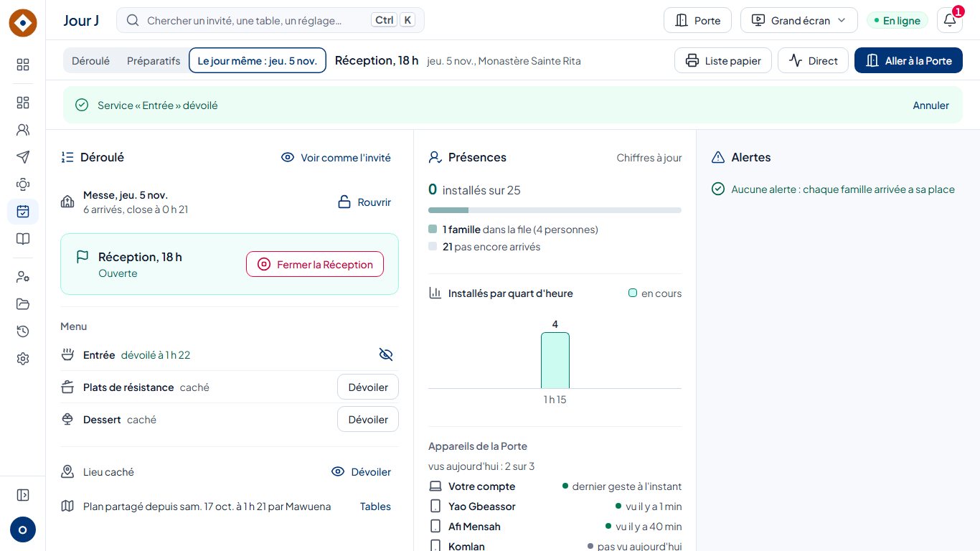Screen dimensions: 980x551
Task: Switch to the Déroulé tab
Action: [91, 61]
